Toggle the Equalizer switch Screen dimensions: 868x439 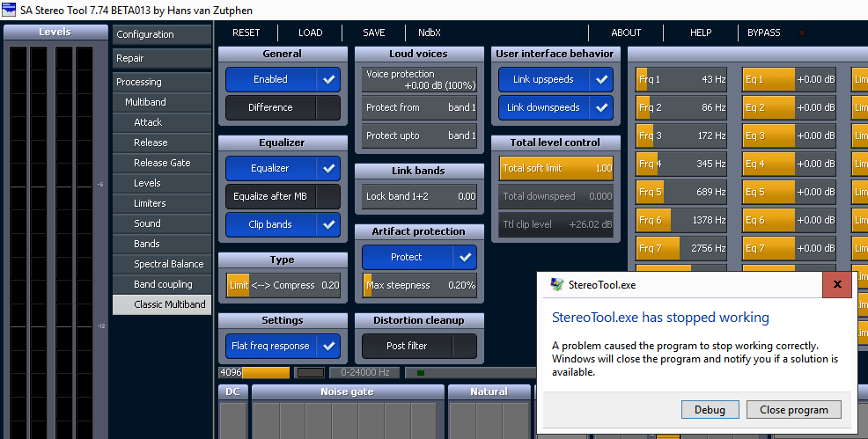(283, 169)
